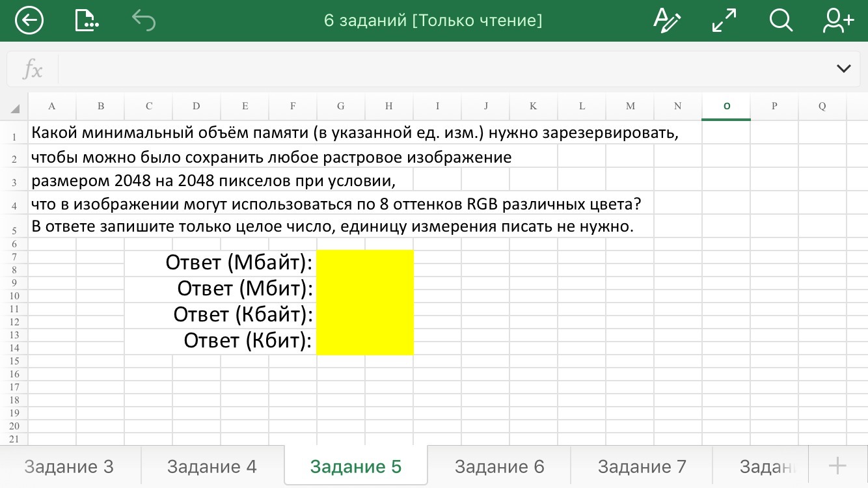
Task: Add a new sheet with plus icon
Action: (837, 466)
